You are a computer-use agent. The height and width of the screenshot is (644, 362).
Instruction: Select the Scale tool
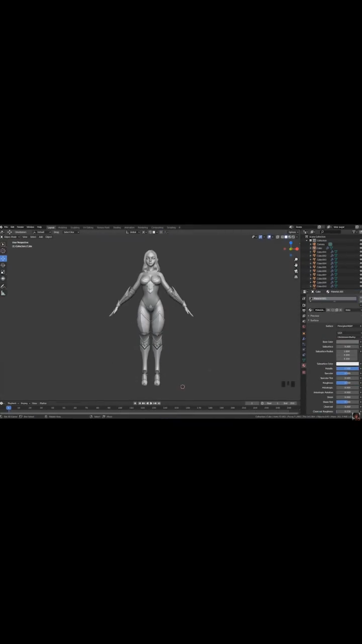[3, 272]
